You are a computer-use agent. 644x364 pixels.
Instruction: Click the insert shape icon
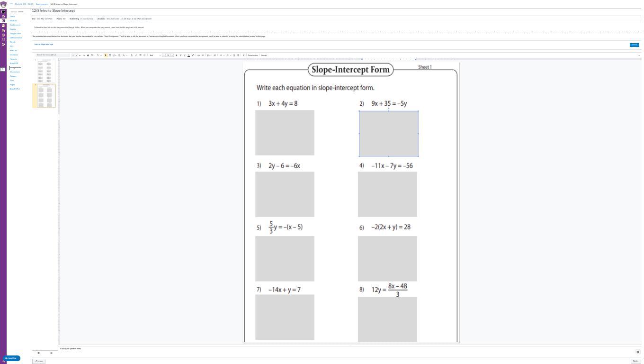pyautogui.click(x=119, y=55)
